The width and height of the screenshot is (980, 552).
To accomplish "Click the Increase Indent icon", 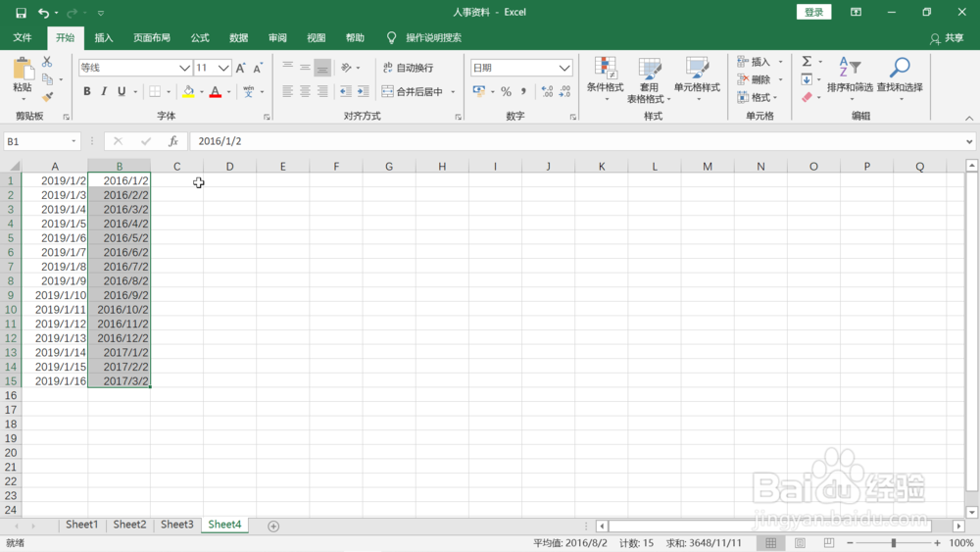I will [364, 92].
